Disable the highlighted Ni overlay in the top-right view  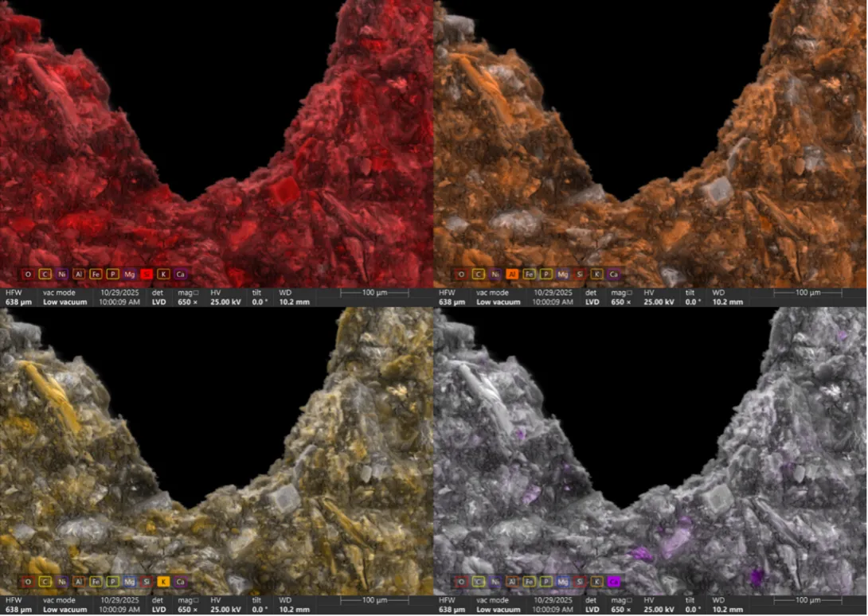click(x=495, y=274)
